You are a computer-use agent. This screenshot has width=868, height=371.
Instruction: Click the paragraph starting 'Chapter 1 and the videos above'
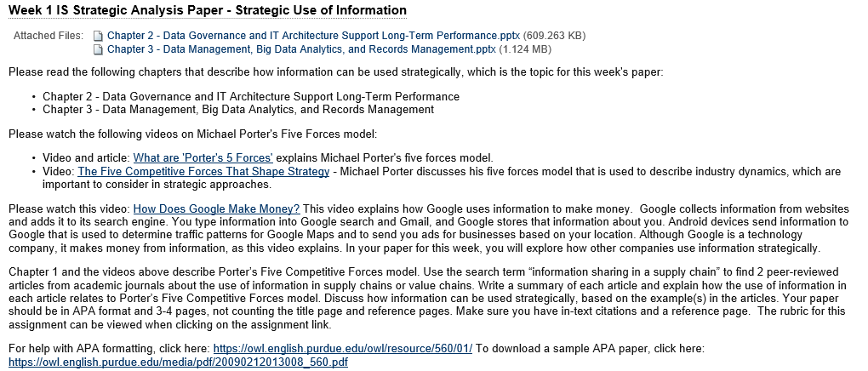427,298
